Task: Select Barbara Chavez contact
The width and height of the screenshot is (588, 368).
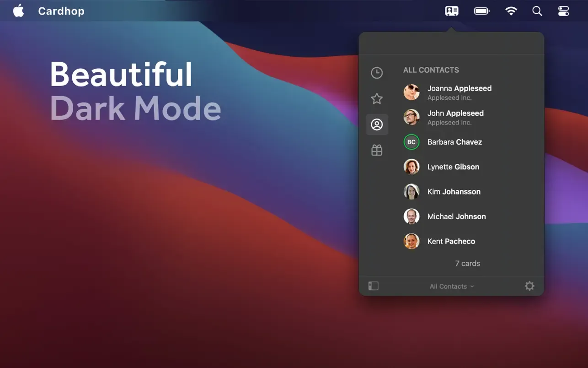Action: 467,142
